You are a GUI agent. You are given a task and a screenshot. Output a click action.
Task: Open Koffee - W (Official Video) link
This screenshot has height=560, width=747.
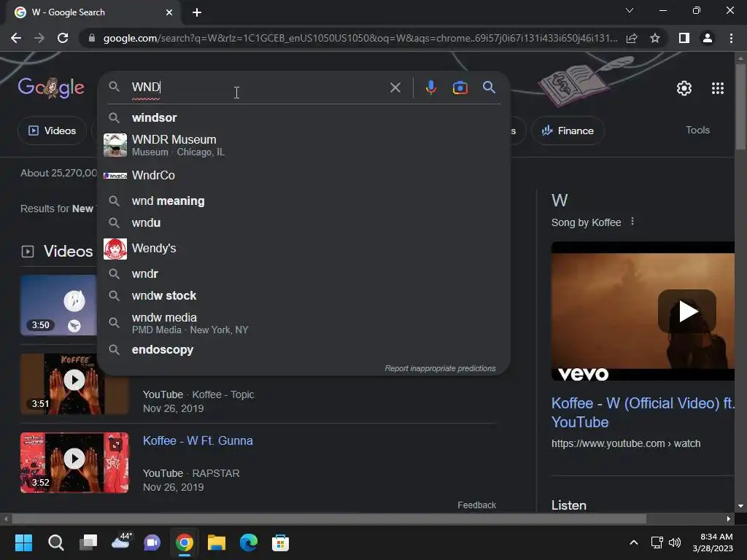click(643, 413)
